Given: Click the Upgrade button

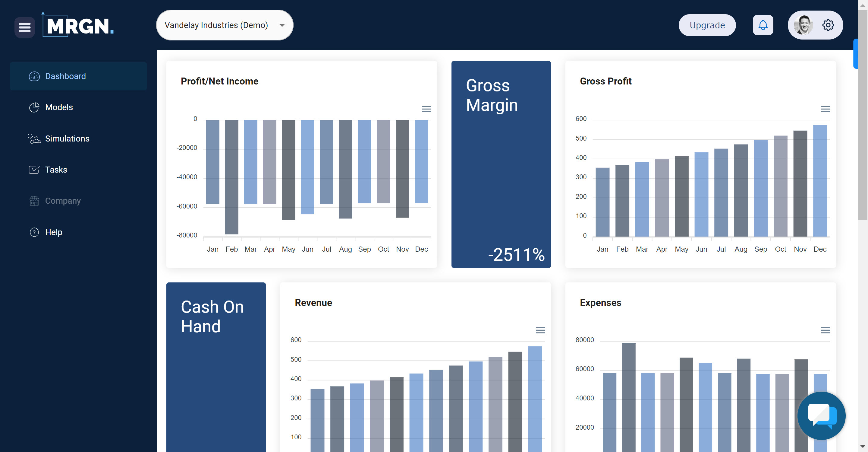Looking at the screenshot, I should pos(707,25).
